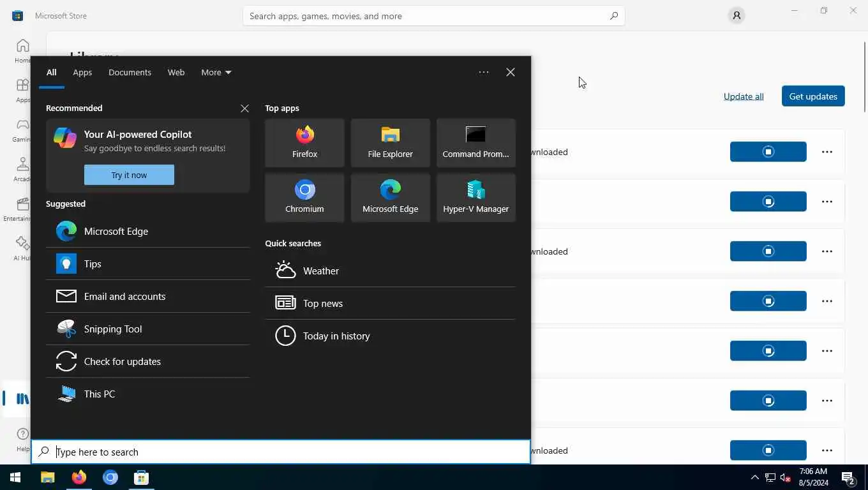Open Gaming section in Store sidebar
The height and width of the screenshot is (490, 868).
[x=22, y=130]
